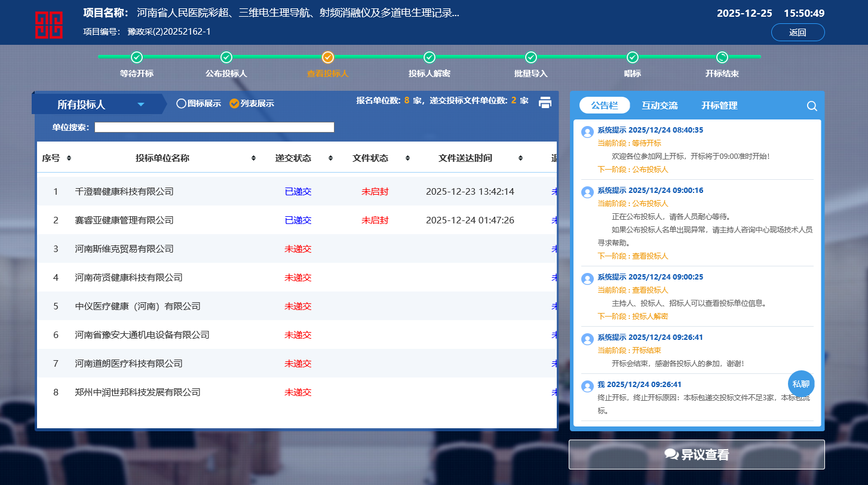868x485 pixels.
Task: Click the 公布投标人 step checkmark icon
Action: (x=226, y=57)
